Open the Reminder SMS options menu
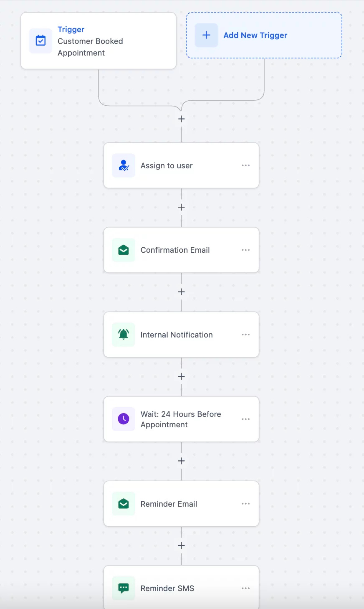The height and width of the screenshot is (609, 364). [245, 588]
